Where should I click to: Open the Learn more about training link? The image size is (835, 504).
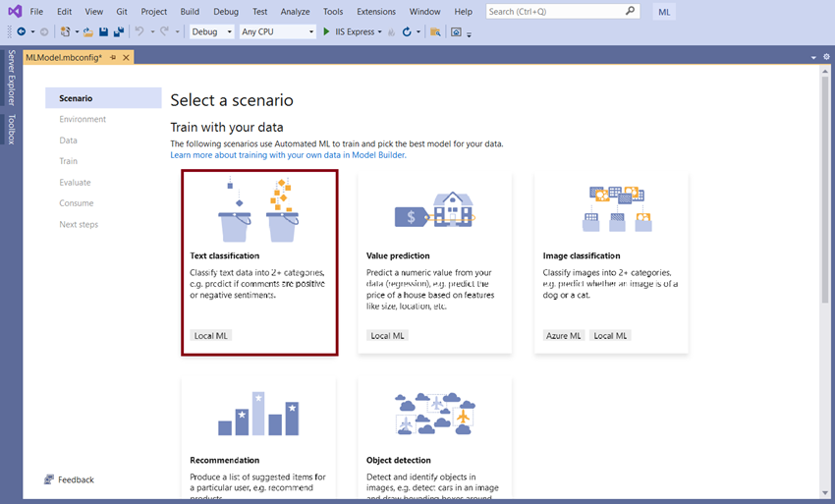(288, 155)
